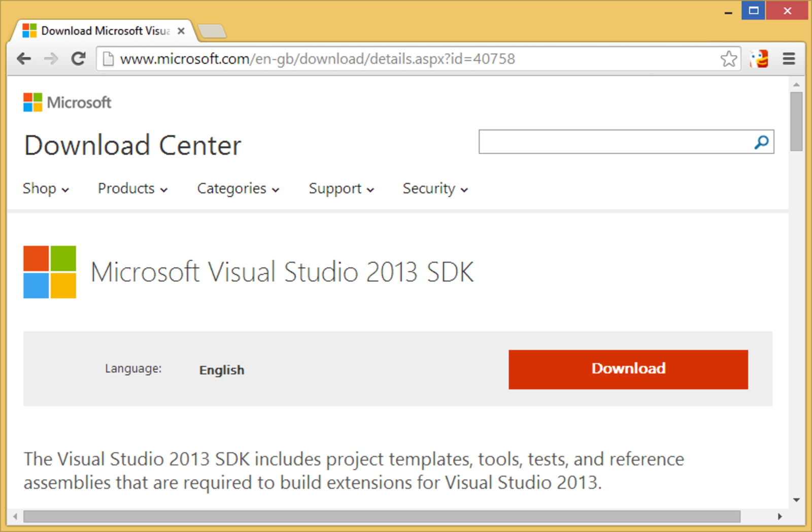Viewport: 812px width, 532px height.
Task: Bookmark this page with the star icon
Action: pyautogui.click(x=729, y=59)
